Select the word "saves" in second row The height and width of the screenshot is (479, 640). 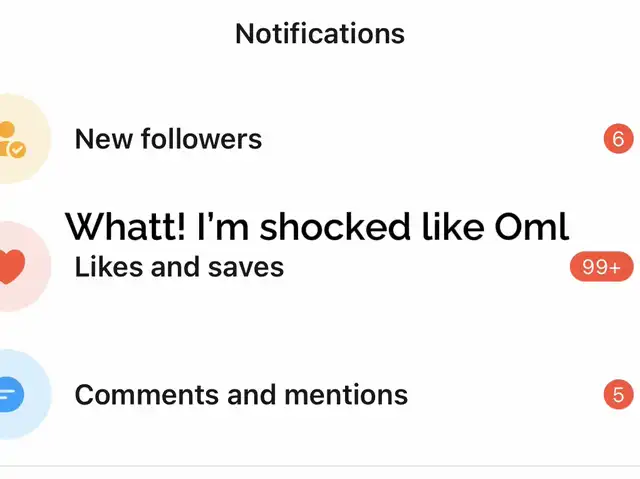[246, 267]
